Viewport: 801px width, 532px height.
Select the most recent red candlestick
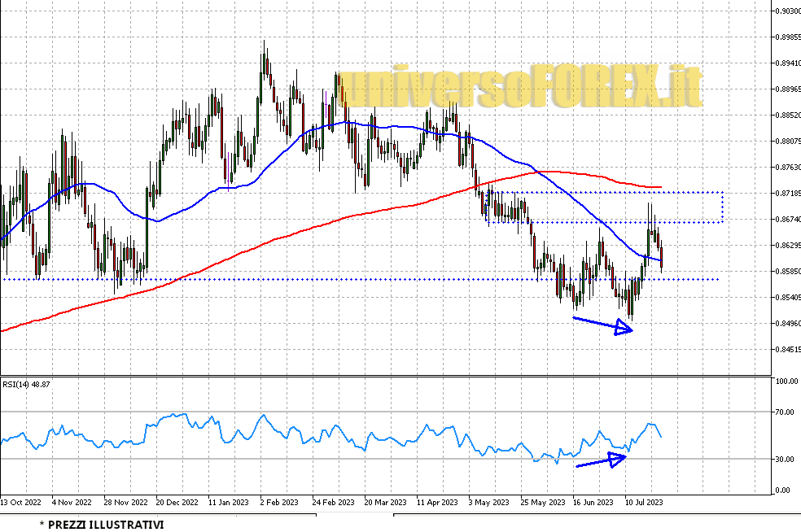[x=662, y=257]
